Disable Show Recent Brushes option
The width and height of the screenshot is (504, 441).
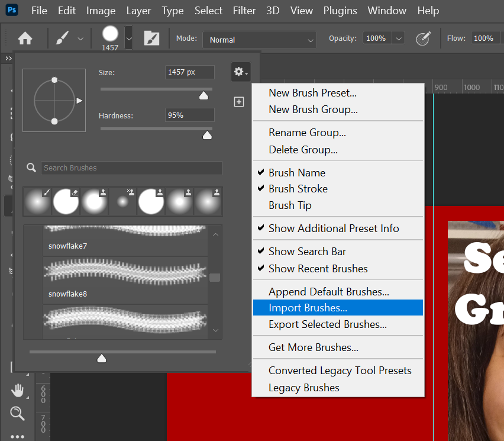(x=318, y=269)
